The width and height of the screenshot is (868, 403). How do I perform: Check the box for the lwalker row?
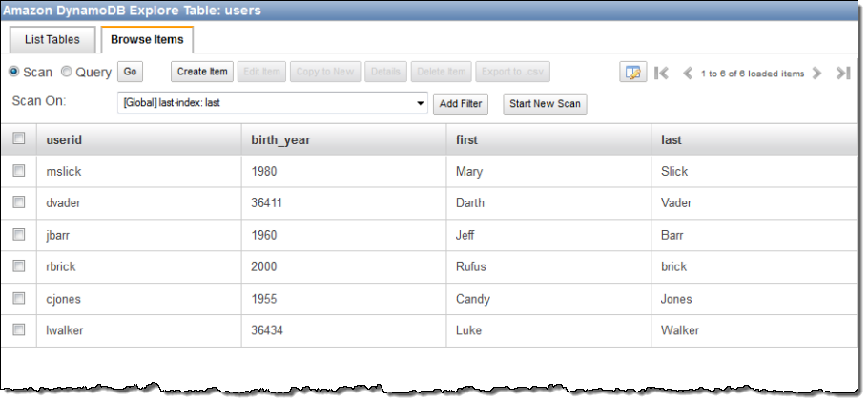(x=19, y=330)
